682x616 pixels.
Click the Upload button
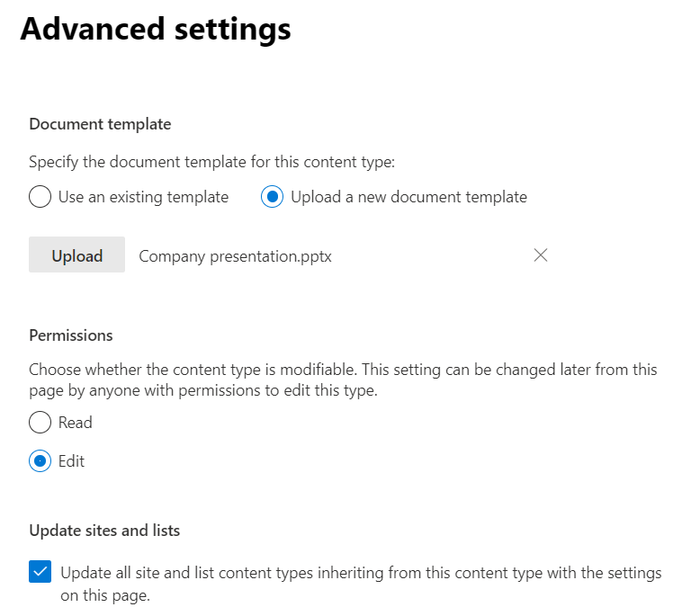(x=77, y=254)
